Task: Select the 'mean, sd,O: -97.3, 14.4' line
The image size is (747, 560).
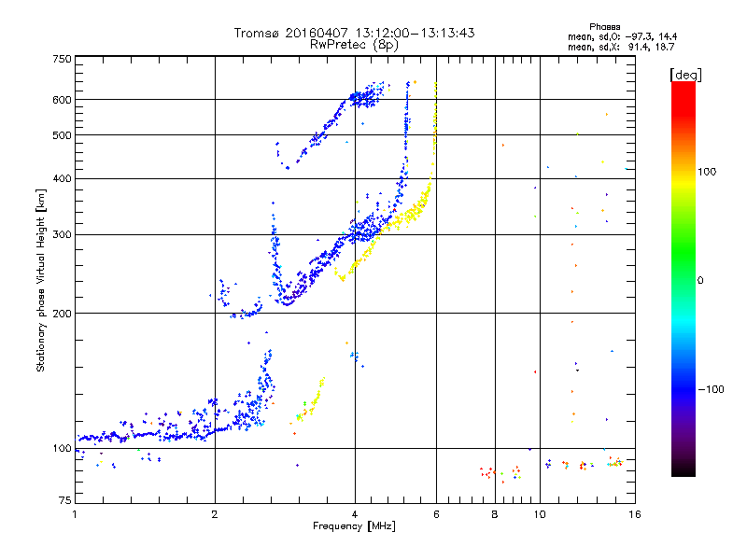Action: [622, 36]
